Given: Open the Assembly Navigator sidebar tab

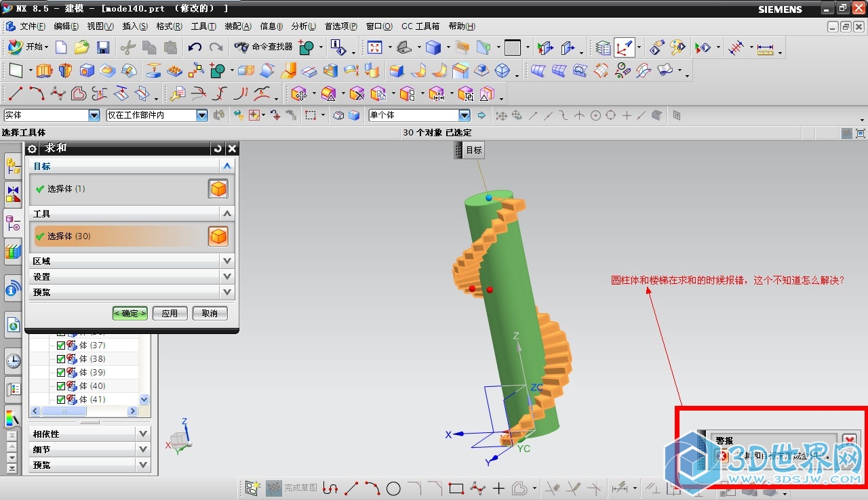Looking at the screenshot, I should [x=13, y=166].
